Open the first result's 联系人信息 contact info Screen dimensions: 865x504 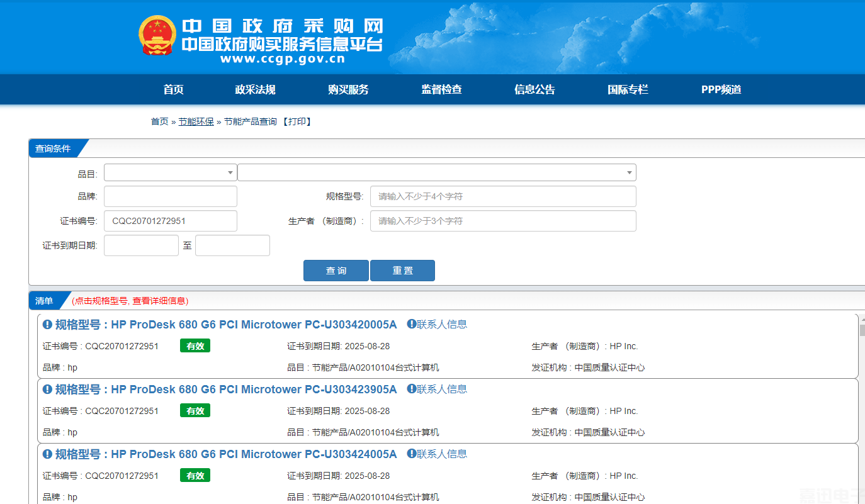(x=438, y=324)
